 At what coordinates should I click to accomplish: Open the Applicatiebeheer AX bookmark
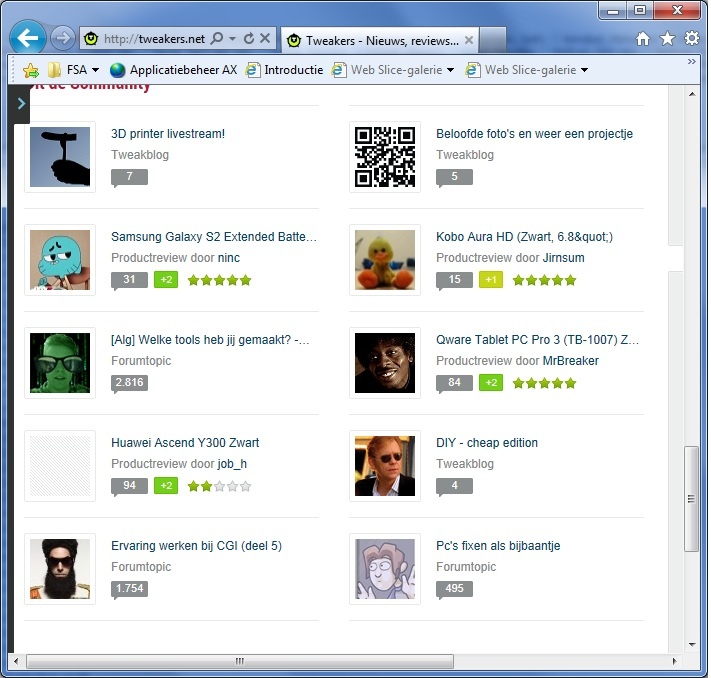pos(173,70)
